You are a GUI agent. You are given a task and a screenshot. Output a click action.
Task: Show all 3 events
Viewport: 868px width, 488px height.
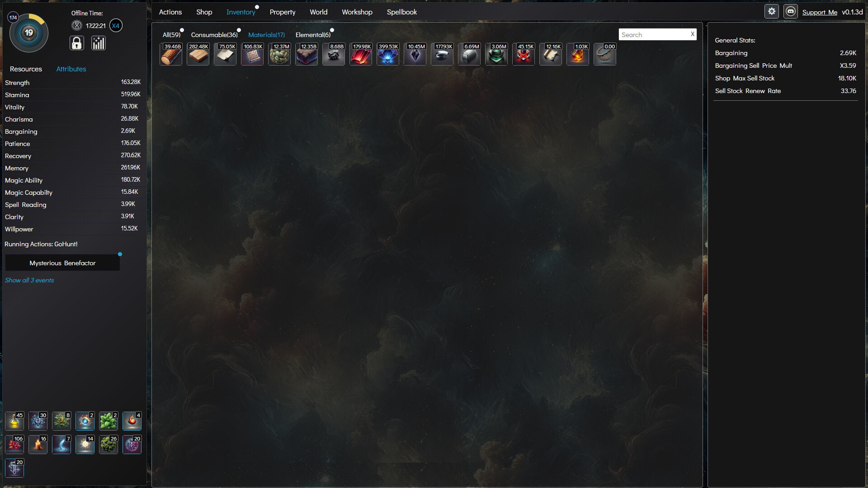click(x=29, y=280)
